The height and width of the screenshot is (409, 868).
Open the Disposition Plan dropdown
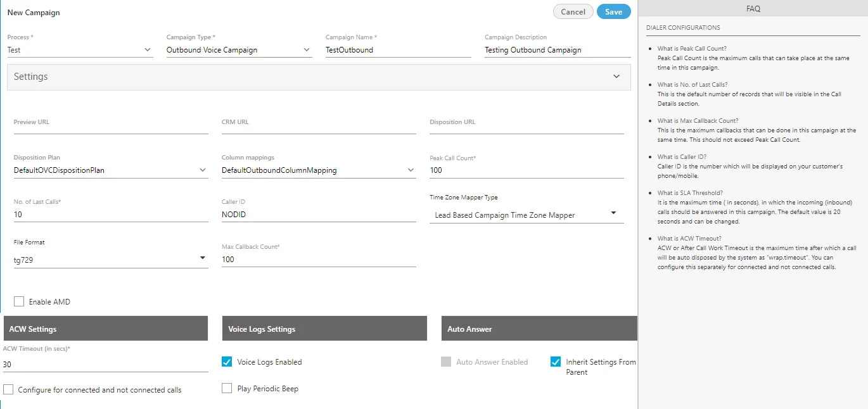point(111,170)
